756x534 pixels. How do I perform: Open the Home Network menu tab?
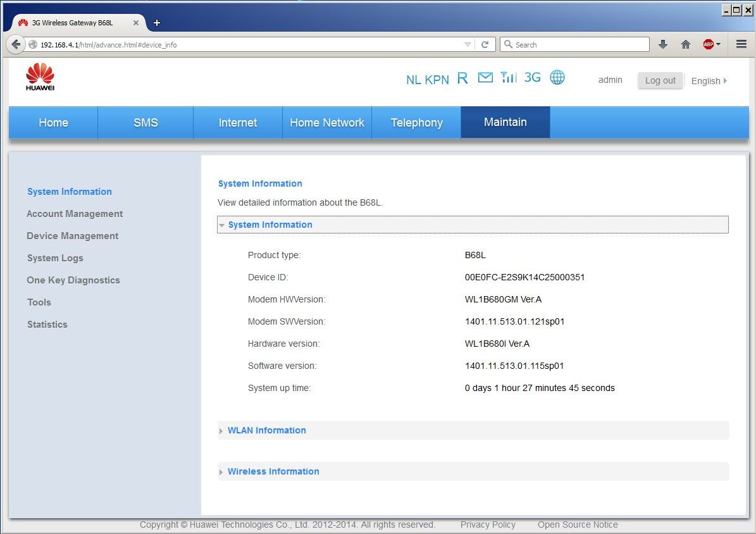coord(327,123)
